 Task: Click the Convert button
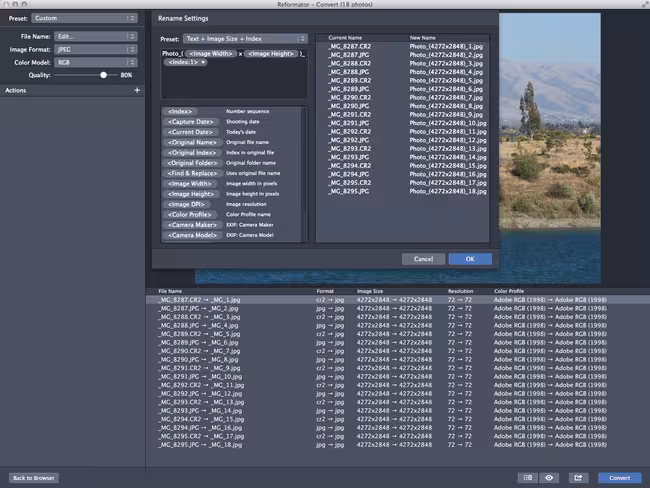tap(619, 478)
